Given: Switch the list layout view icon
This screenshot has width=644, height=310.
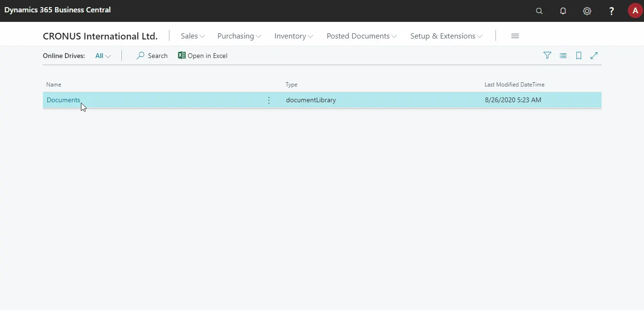Looking at the screenshot, I should (x=563, y=56).
